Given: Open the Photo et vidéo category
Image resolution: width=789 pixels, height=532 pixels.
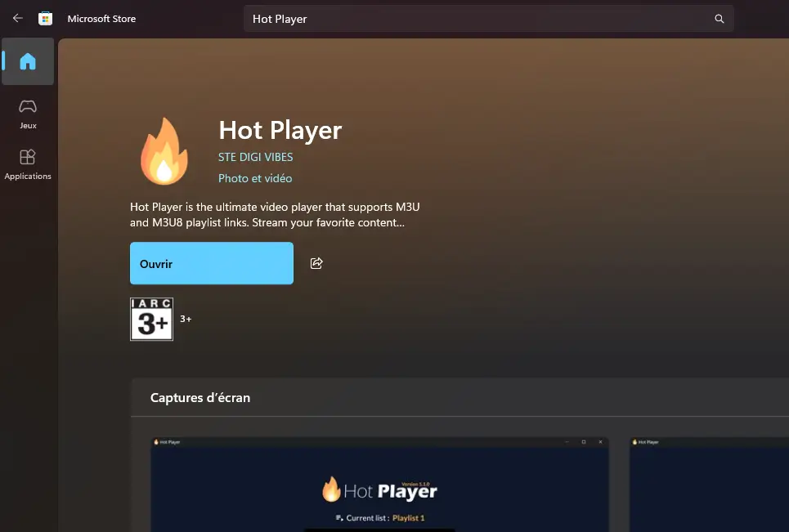Looking at the screenshot, I should pyautogui.click(x=255, y=178).
